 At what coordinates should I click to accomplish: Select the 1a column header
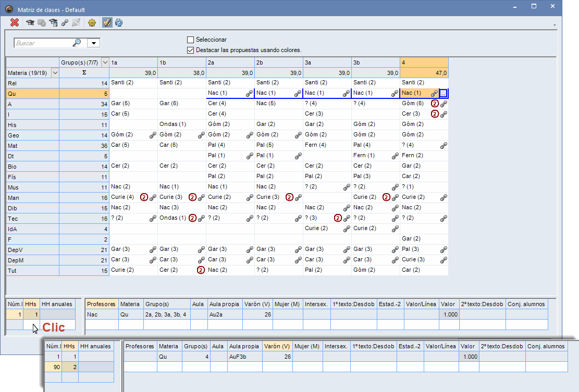(x=133, y=62)
